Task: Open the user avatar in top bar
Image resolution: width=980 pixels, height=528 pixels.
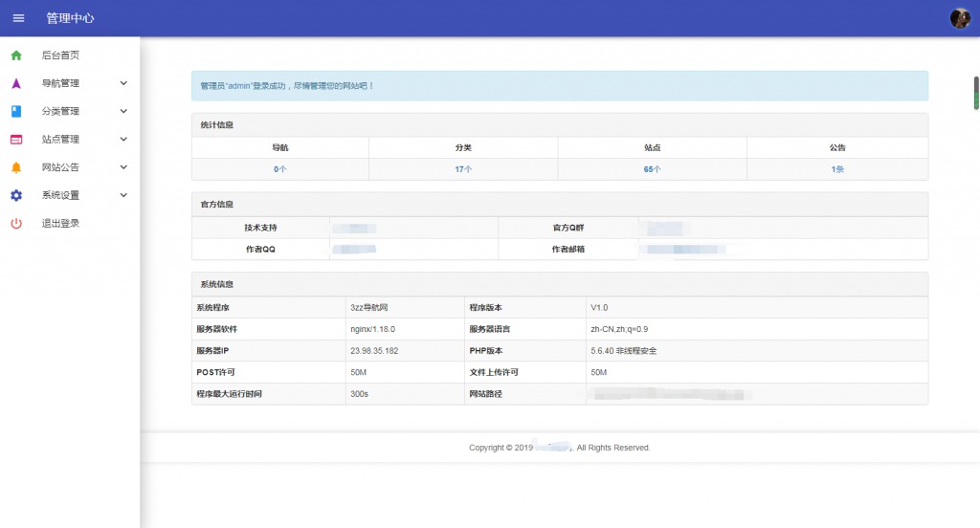Action: click(x=960, y=18)
